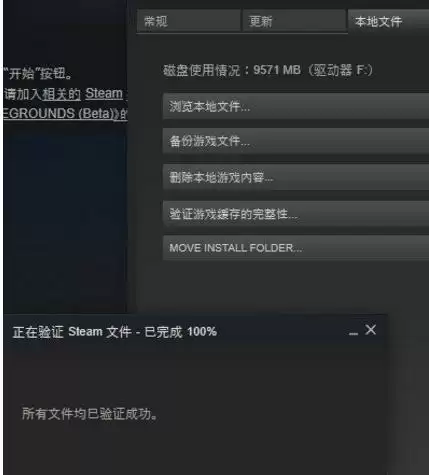The image size is (429, 475).
Task: Click the 所有文件均已验证成功 message
Action: (89, 414)
